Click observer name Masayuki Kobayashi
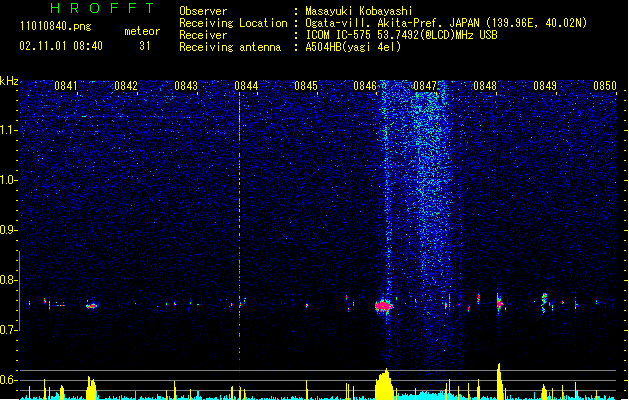Viewport: 629px width, 400px height. [x=359, y=11]
